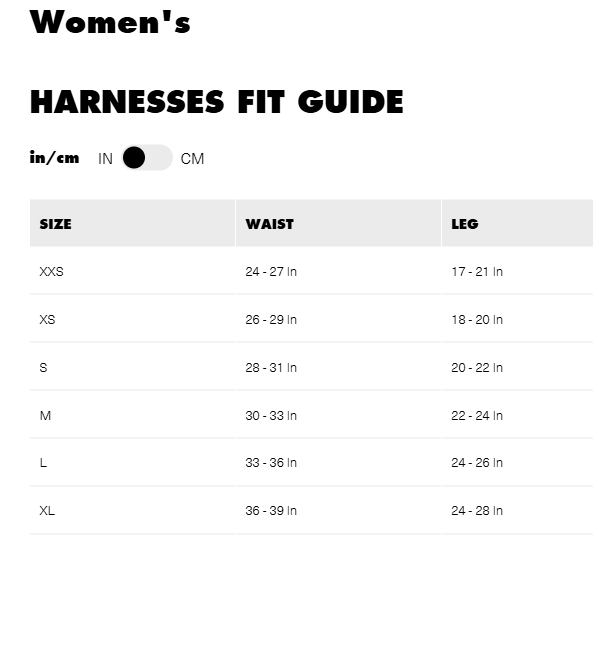Click the WAIST column header
Image resolution: width=593 pixels, height=670 pixels.
point(338,223)
